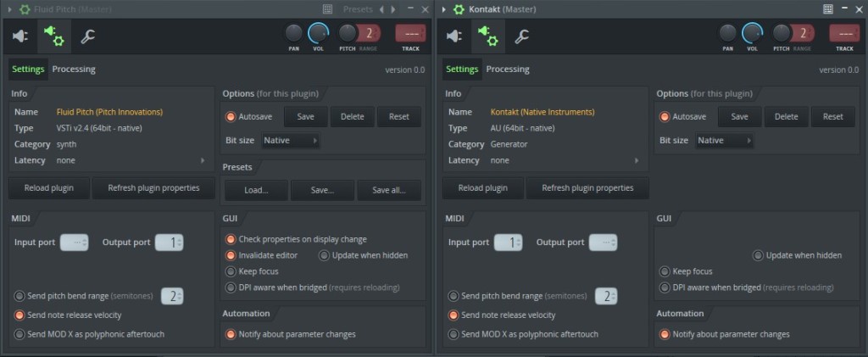Open Kontakt preset grid icon

click(x=828, y=9)
